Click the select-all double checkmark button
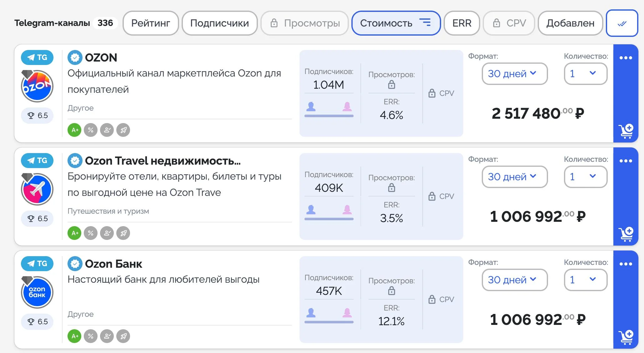Viewport: 644px width, 353px height. [x=622, y=23]
